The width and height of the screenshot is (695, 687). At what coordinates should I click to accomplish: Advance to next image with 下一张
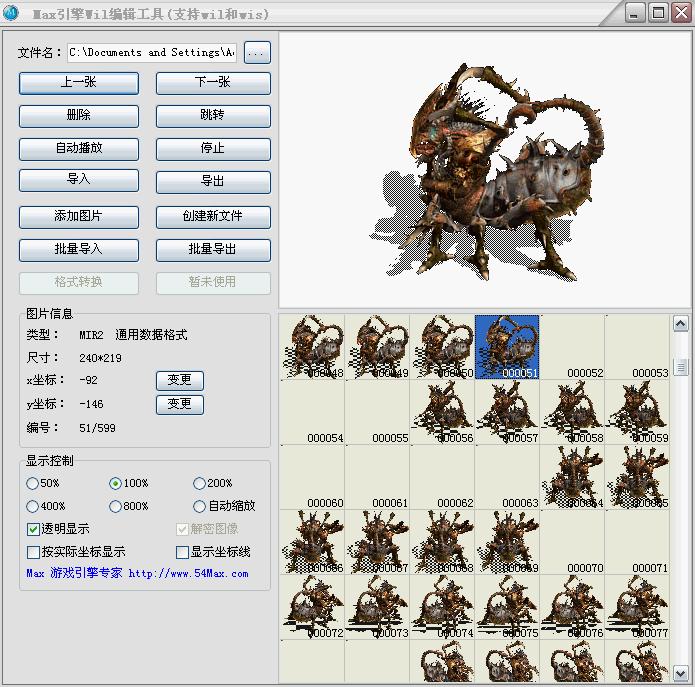click(213, 83)
